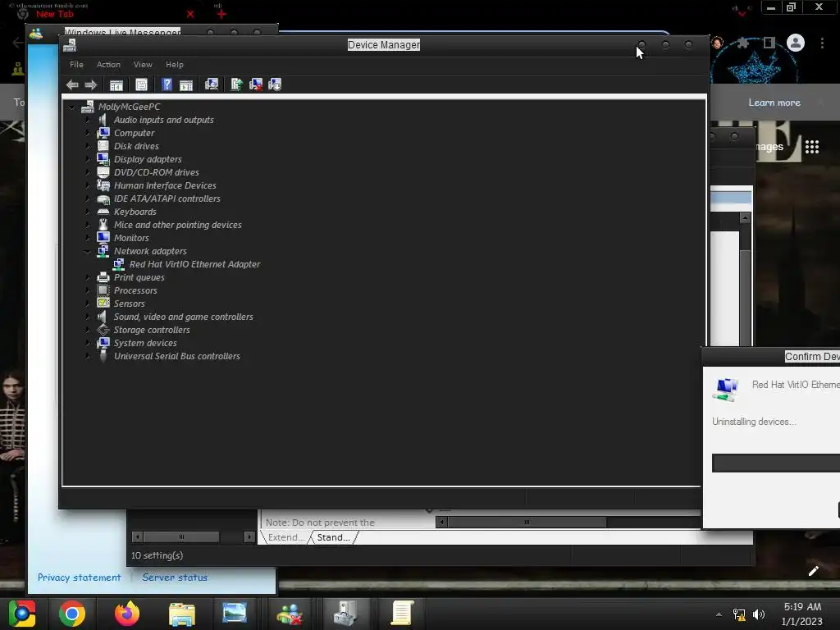
Task: Expand the Monitors node
Action: (x=88, y=238)
